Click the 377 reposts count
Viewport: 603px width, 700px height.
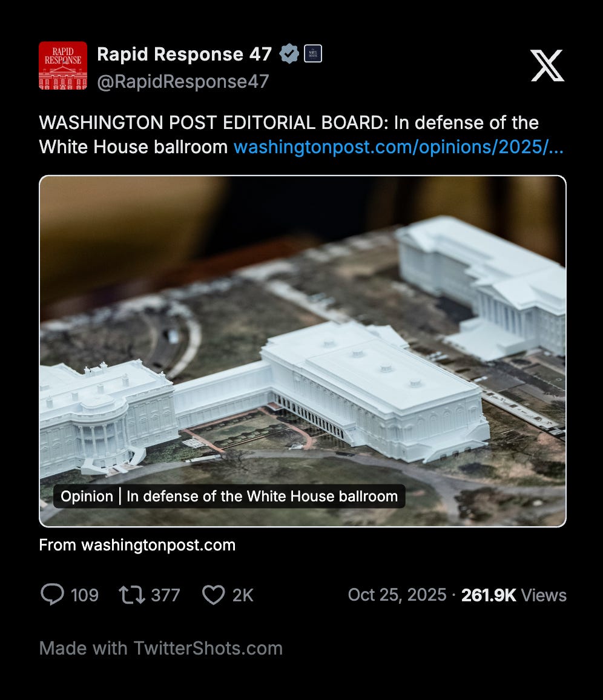(x=165, y=595)
